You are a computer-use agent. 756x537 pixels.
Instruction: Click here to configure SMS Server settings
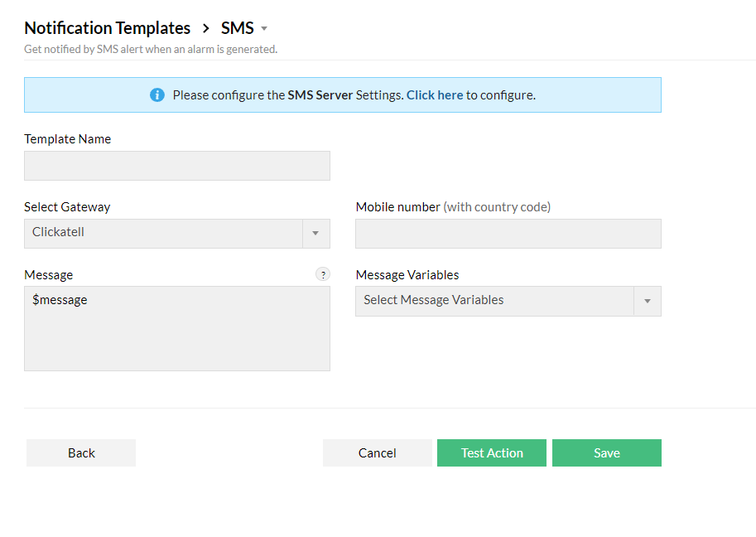click(434, 94)
